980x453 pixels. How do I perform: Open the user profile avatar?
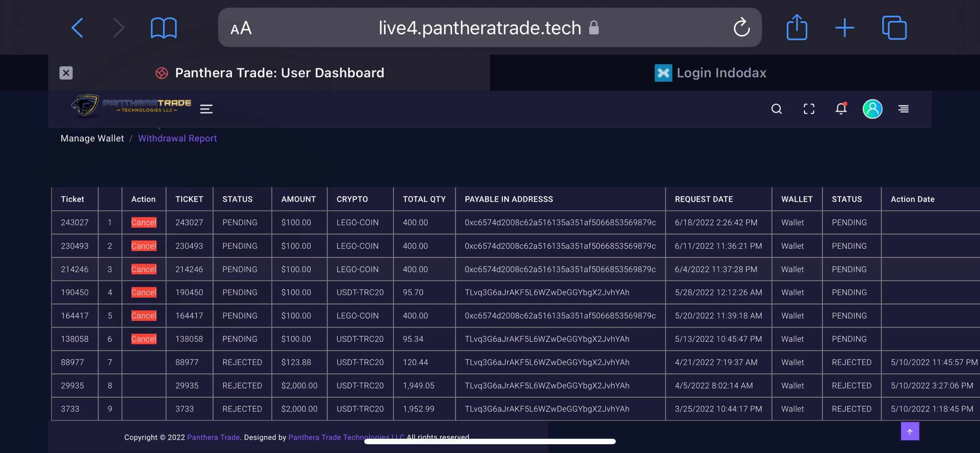click(x=872, y=109)
